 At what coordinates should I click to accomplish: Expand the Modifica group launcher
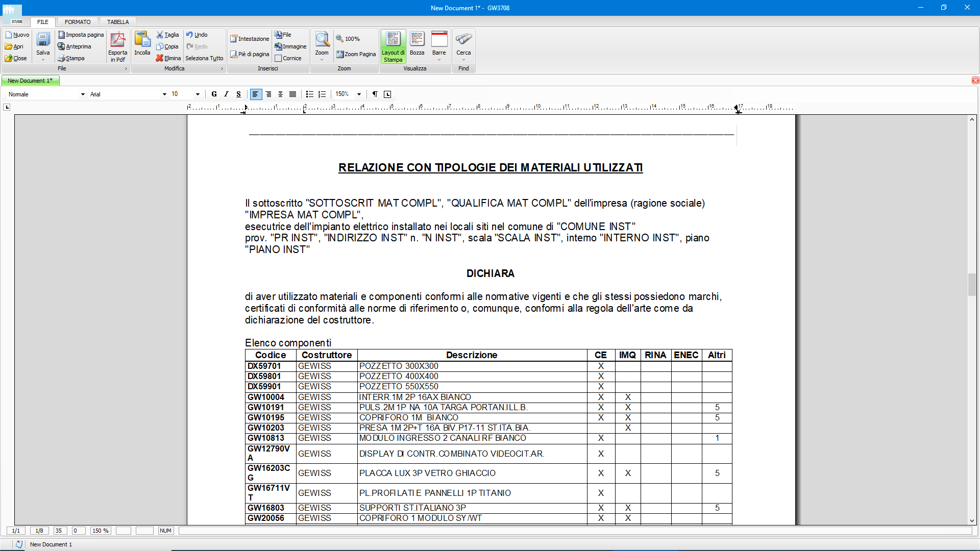click(x=222, y=68)
